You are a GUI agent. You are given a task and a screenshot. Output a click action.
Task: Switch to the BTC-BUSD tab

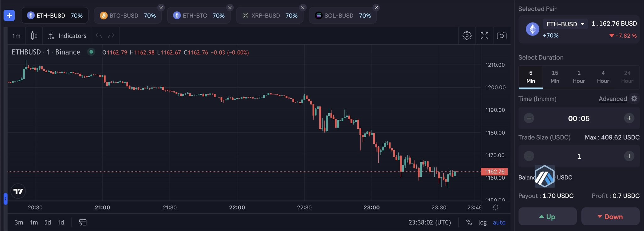point(124,15)
